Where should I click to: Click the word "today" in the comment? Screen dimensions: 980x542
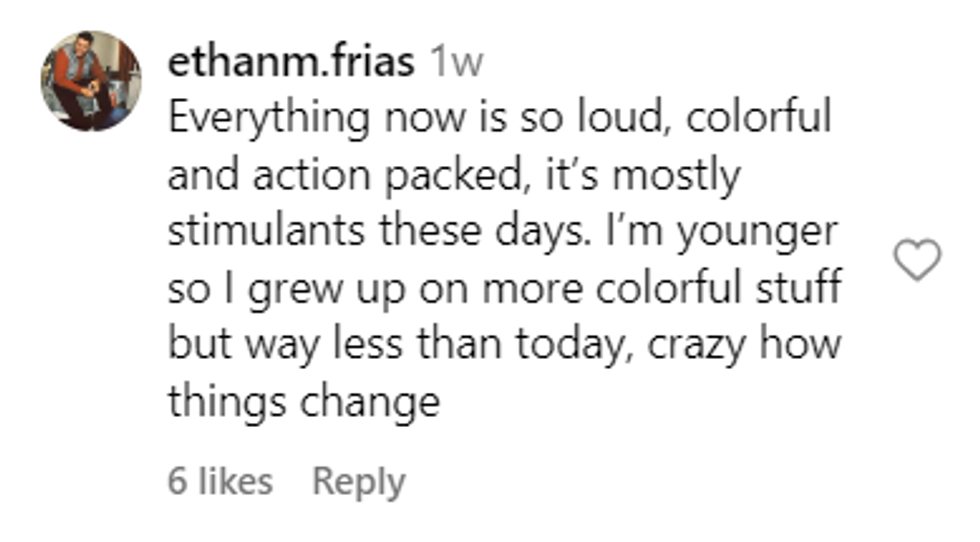click(x=574, y=345)
